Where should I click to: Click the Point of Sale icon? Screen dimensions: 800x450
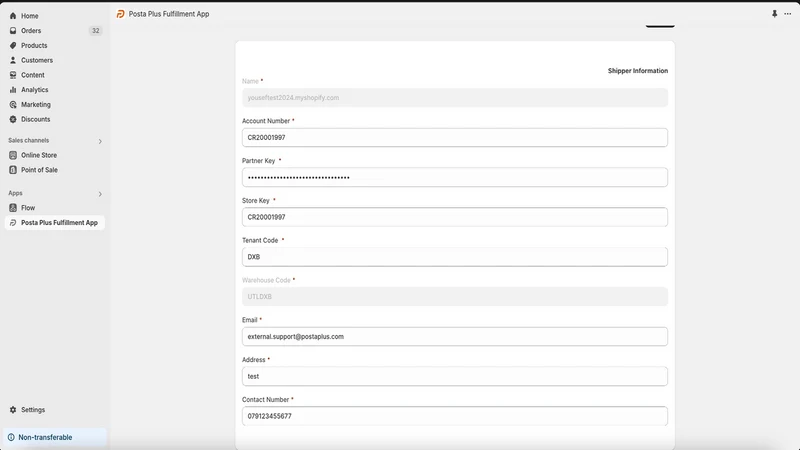tap(13, 170)
